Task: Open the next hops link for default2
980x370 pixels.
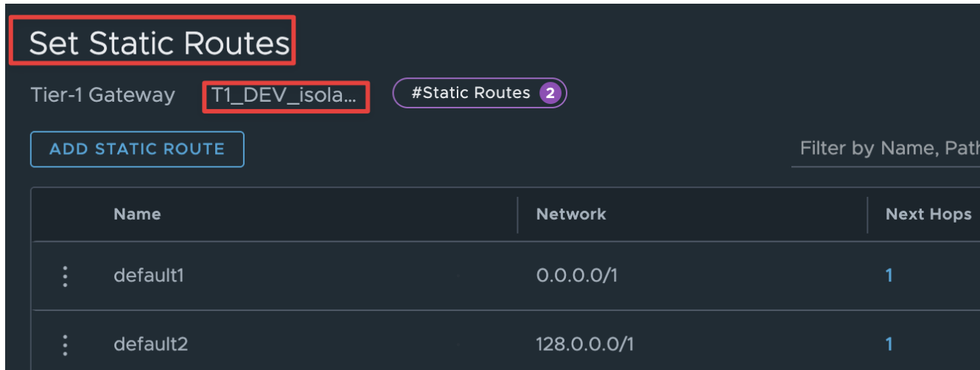Action: tap(889, 344)
